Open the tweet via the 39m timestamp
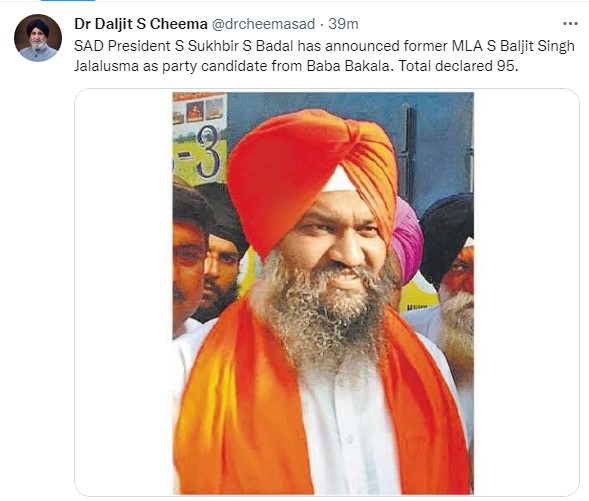 coord(343,24)
